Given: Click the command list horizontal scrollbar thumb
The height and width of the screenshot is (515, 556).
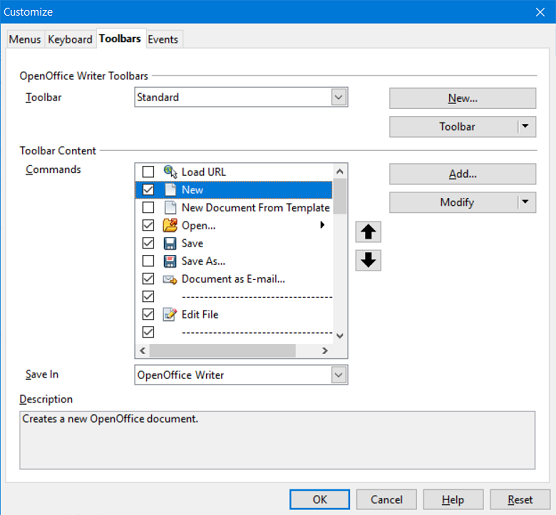Looking at the screenshot, I should coord(222,350).
